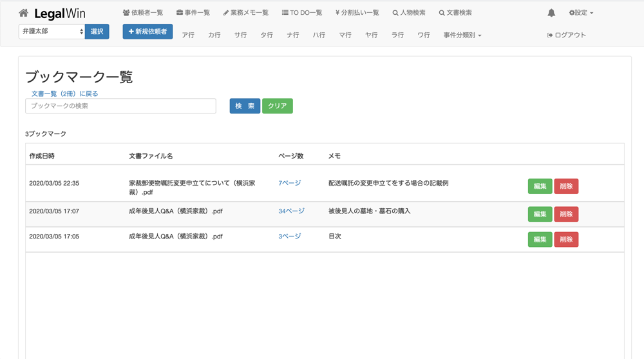This screenshot has height=359, width=644.
Task: Open 依頼者一覧 with the people icon
Action: [143, 13]
